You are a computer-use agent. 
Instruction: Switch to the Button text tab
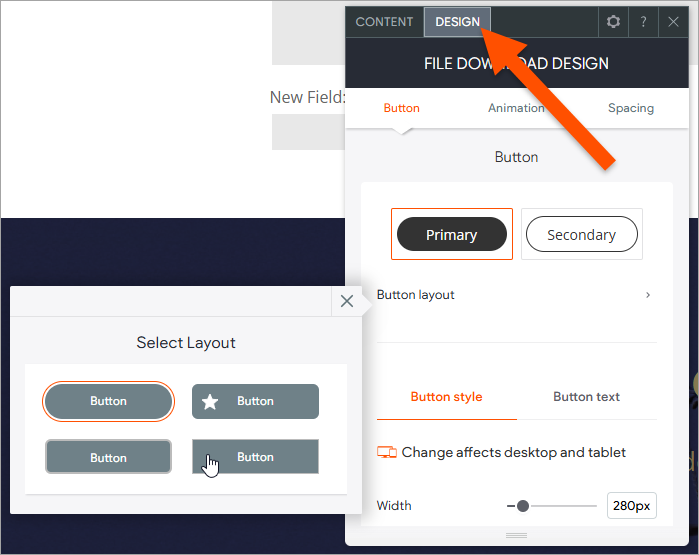tap(586, 397)
